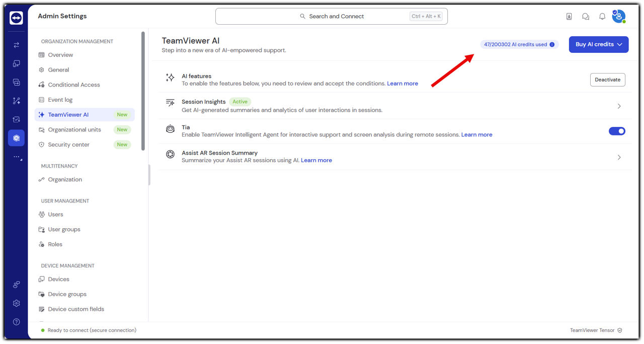Open the help question mark icon
Image resolution: width=644 pixels, height=344 pixels.
point(16,322)
